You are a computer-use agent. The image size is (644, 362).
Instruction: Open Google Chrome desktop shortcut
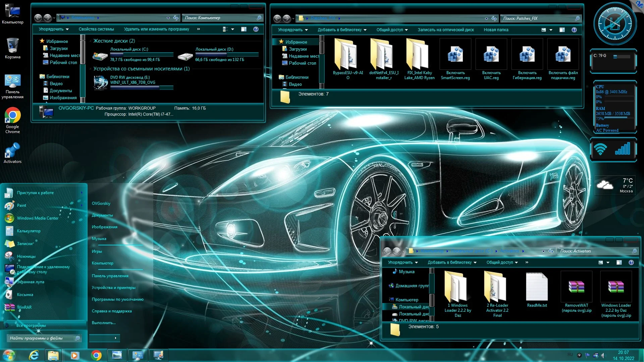(x=12, y=116)
